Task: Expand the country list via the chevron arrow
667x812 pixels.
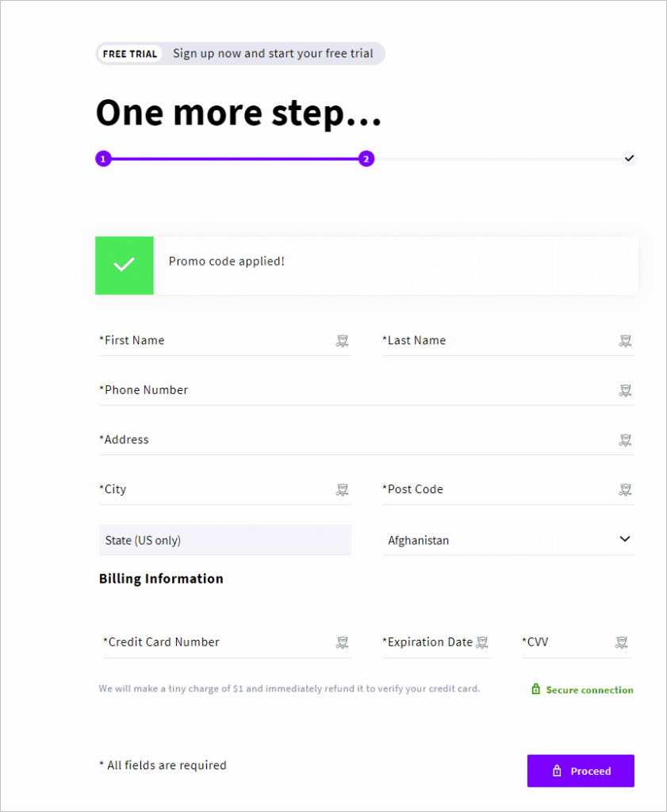Action: click(625, 538)
